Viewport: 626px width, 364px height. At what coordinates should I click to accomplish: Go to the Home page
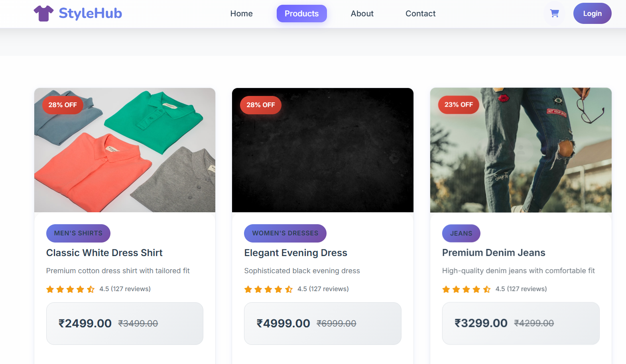point(241,14)
